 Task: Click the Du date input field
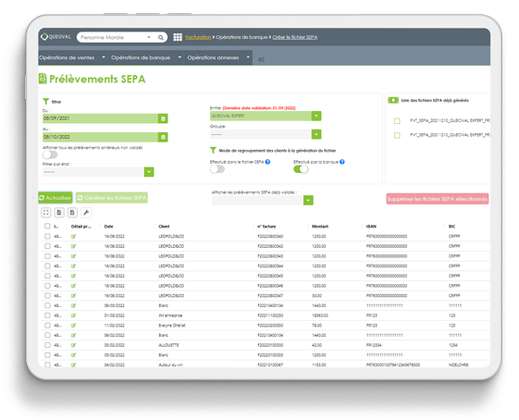pyautogui.click(x=101, y=118)
